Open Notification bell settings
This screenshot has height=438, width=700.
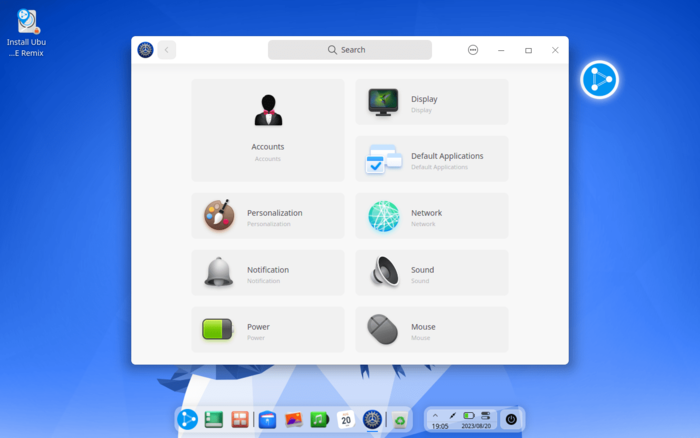(268, 272)
